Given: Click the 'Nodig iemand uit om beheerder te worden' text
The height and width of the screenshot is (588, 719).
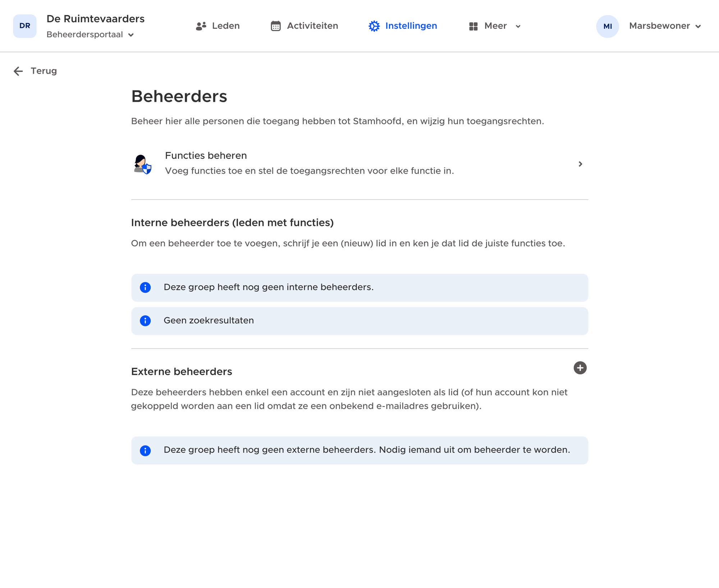Looking at the screenshot, I should point(475,450).
